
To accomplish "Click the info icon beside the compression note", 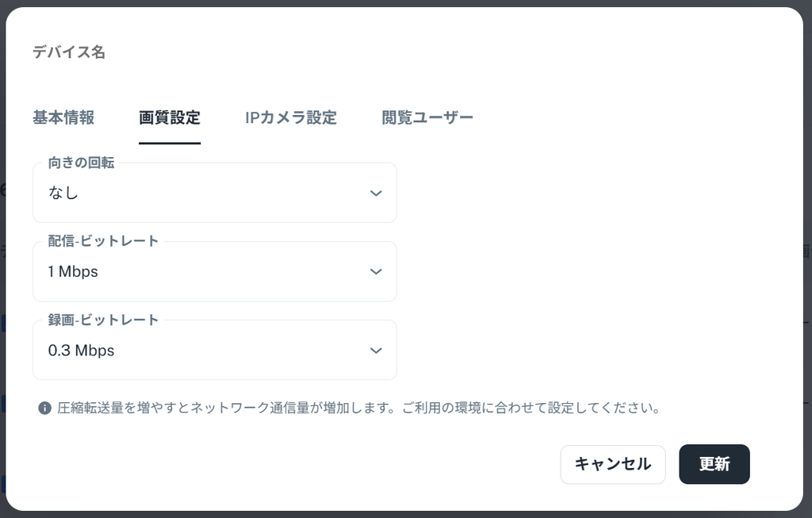I will [45, 409].
